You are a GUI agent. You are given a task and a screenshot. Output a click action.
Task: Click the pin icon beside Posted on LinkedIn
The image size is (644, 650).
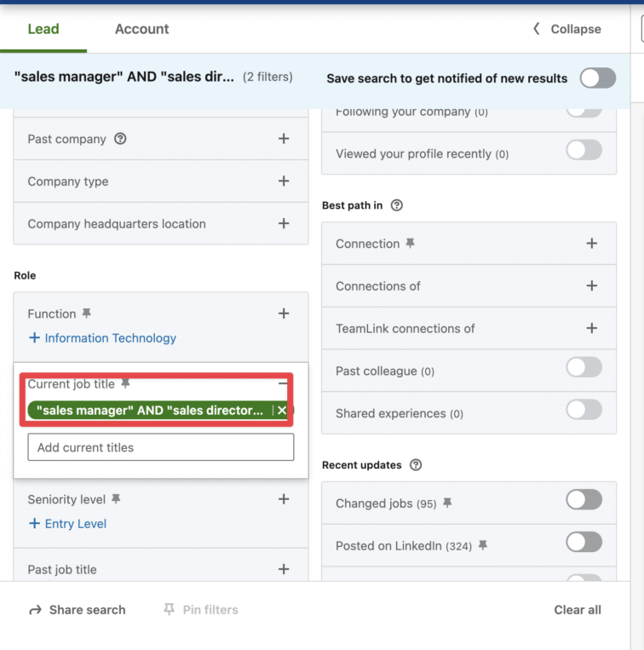482,545
